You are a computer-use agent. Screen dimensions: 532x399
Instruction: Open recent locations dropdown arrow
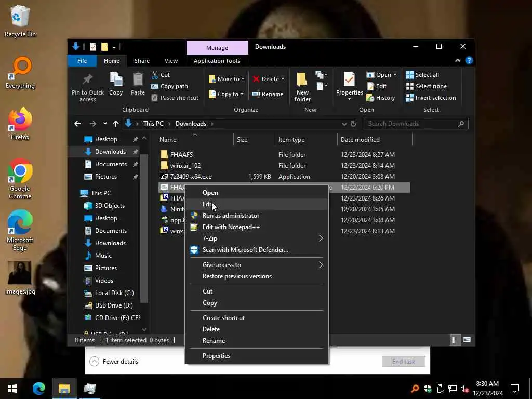105,124
